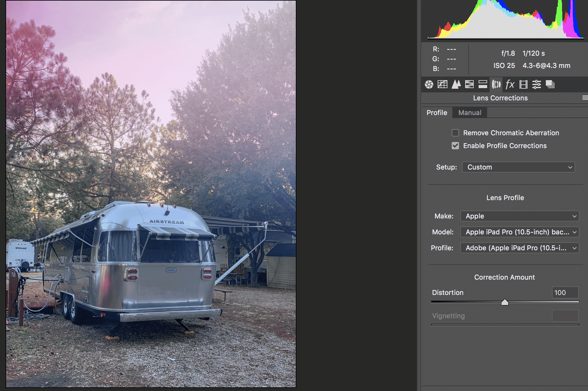Open the Calibration filmstrip panel icon
Image resolution: width=588 pixels, height=391 pixels.
point(523,84)
